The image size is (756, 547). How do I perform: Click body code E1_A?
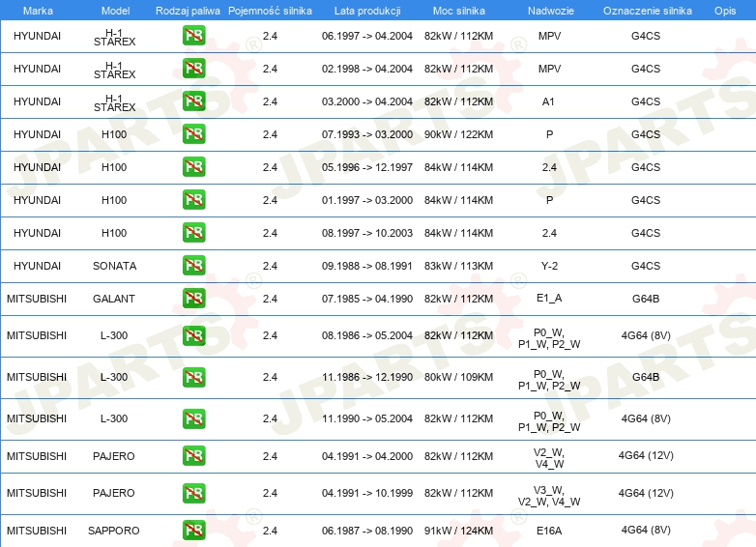point(549,298)
